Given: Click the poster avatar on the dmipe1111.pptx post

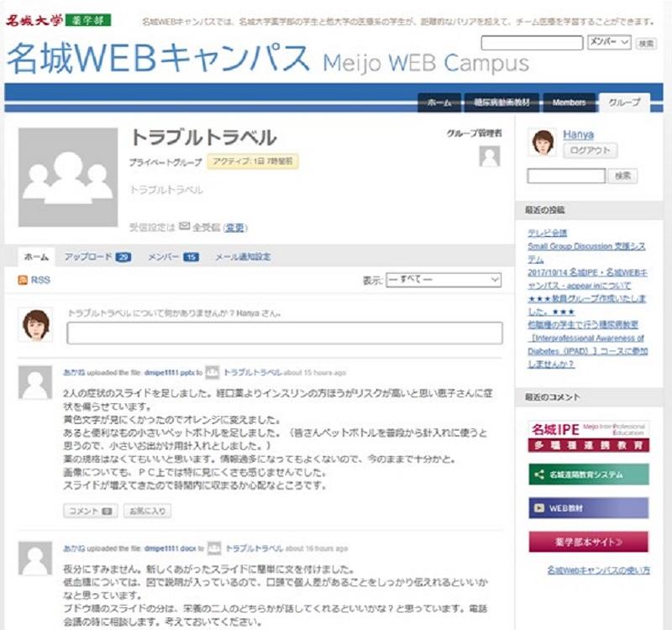Looking at the screenshot, I should (x=35, y=382).
